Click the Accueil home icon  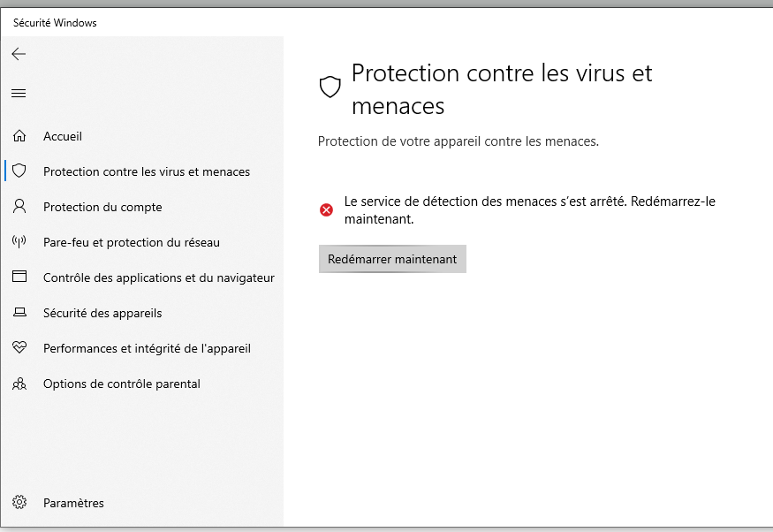19,136
